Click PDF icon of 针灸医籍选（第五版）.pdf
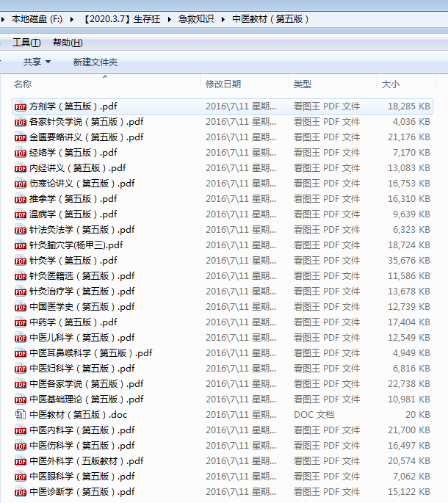Image resolution: width=448 pixels, height=503 pixels. (x=21, y=276)
